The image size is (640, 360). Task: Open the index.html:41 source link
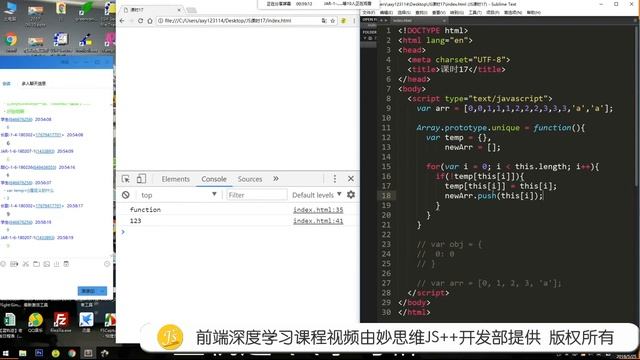click(x=318, y=221)
